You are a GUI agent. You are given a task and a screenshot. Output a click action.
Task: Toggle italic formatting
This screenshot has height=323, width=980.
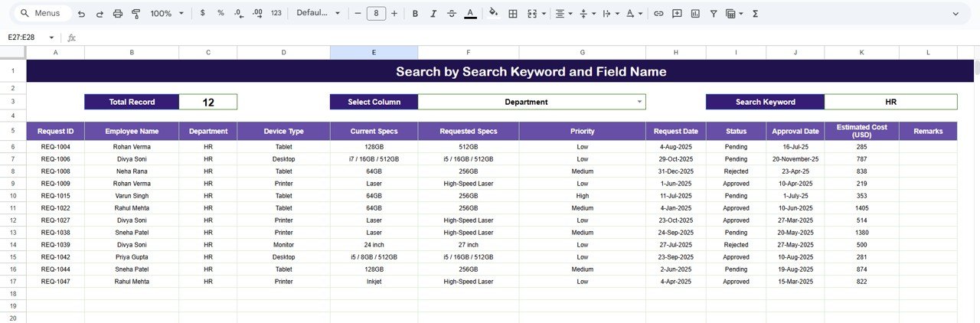[x=433, y=14]
